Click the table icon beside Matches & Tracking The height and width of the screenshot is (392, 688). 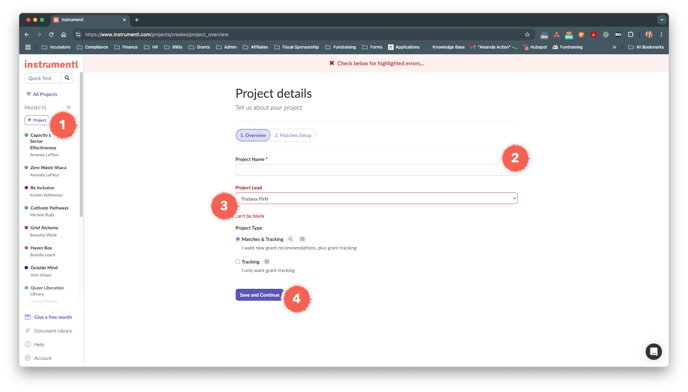click(x=302, y=239)
